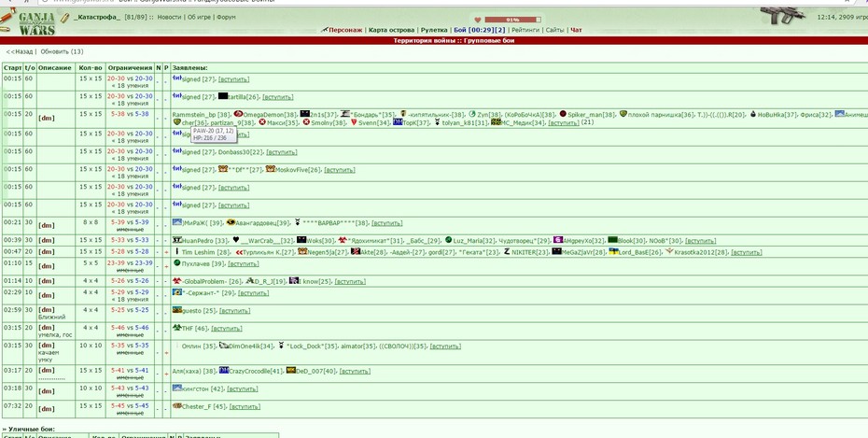This screenshot has height=438, width=868.
Task: Click the red shield icon beside Svenn[34]
Action: pyautogui.click(x=354, y=122)
